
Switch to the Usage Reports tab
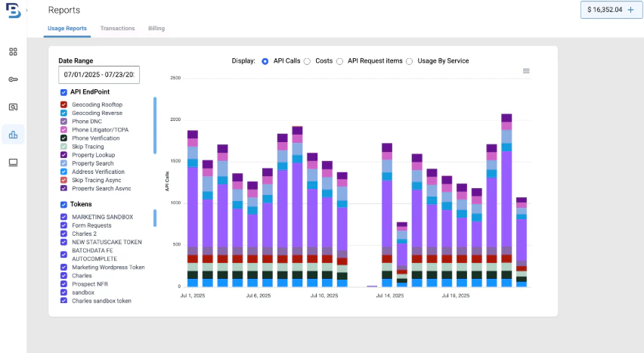(67, 29)
